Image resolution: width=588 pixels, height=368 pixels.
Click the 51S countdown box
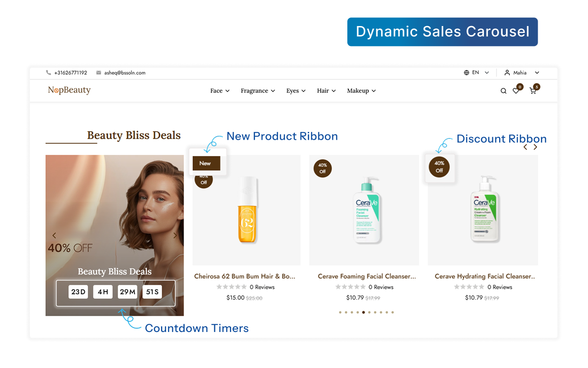coord(152,292)
